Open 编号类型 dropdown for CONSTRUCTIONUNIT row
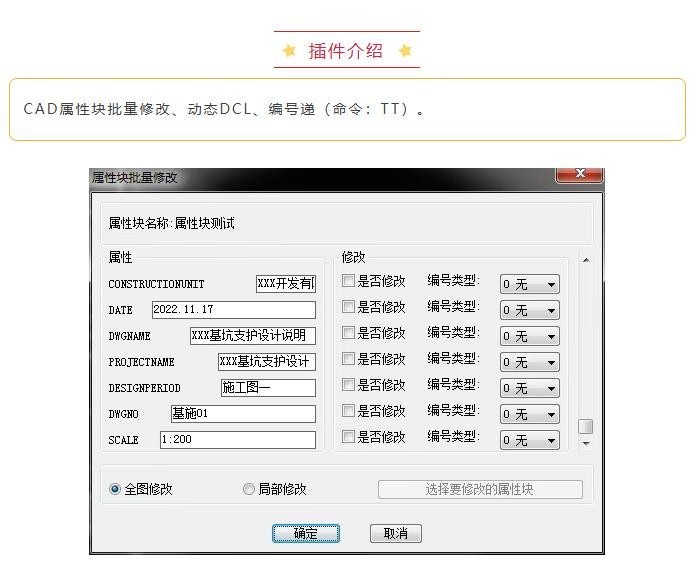The height and width of the screenshot is (580, 700). point(529,284)
